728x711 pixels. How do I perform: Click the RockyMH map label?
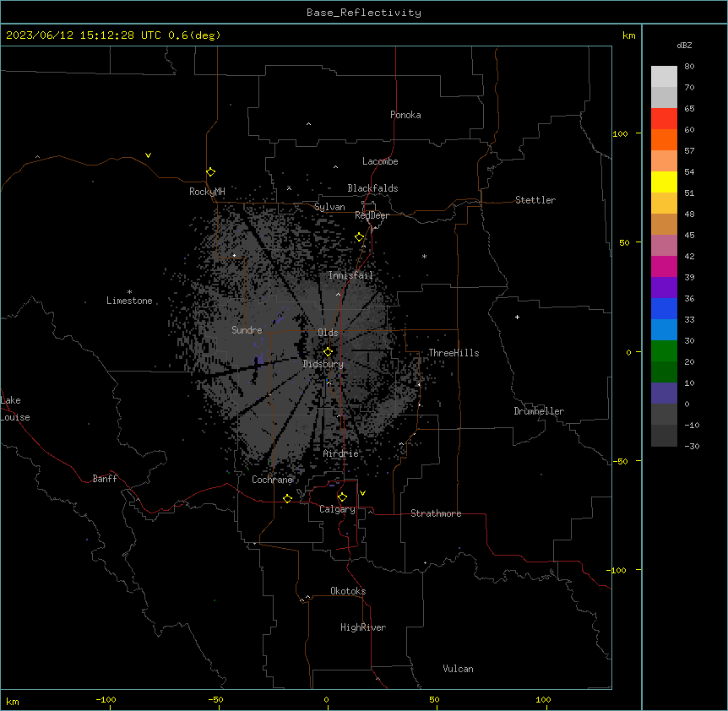point(207,192)
